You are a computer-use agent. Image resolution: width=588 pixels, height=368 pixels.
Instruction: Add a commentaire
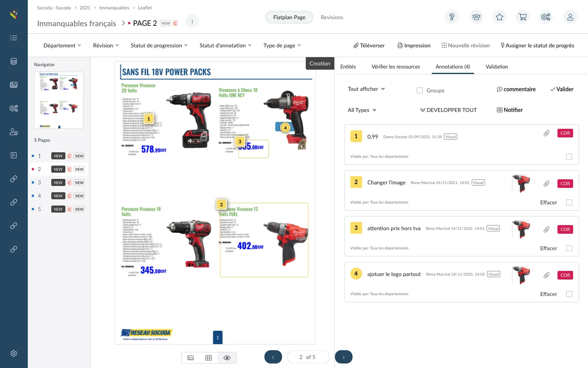point(516,89)
